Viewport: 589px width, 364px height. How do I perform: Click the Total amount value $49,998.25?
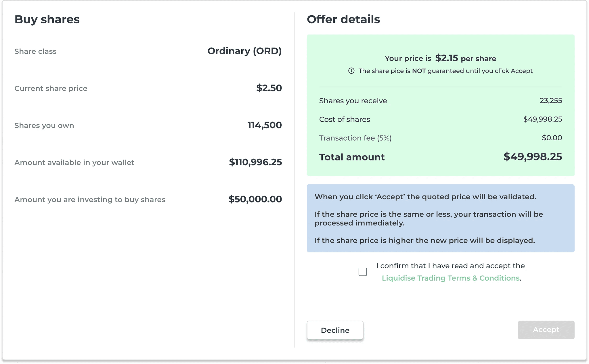tap(533, 157)
